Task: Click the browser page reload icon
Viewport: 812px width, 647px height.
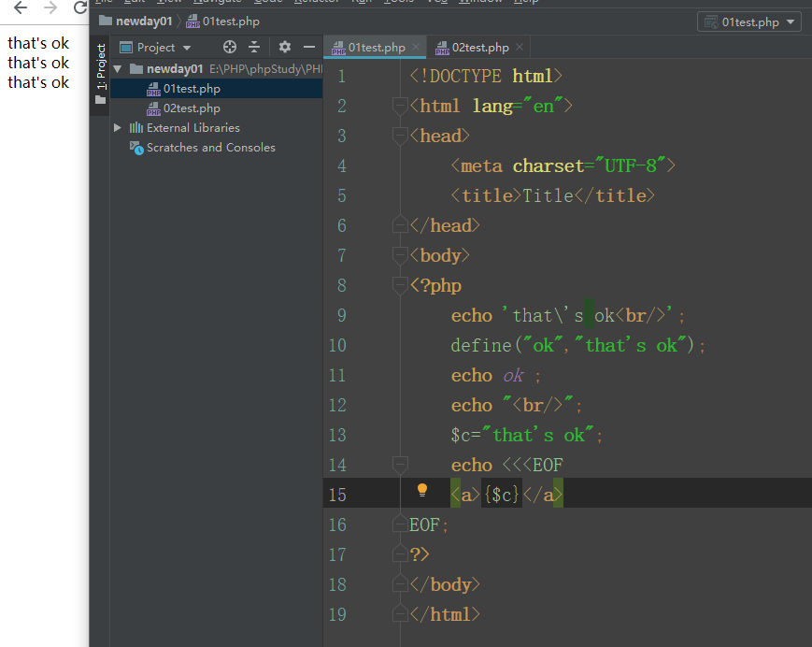Action: point(79,7)
